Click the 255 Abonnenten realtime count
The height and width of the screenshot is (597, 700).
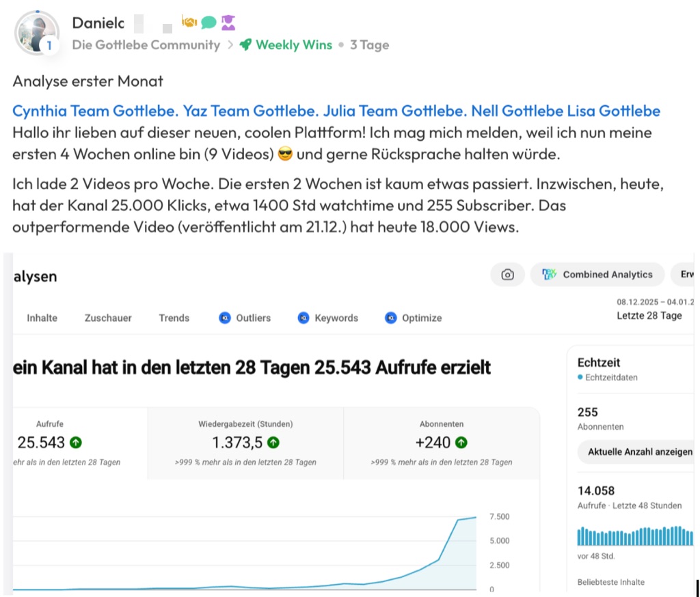587,413
